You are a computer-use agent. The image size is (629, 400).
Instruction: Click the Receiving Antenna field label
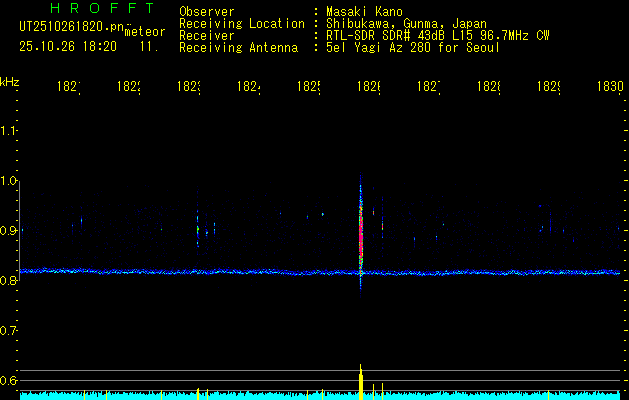pyautogui.click(x=238, y=47)
